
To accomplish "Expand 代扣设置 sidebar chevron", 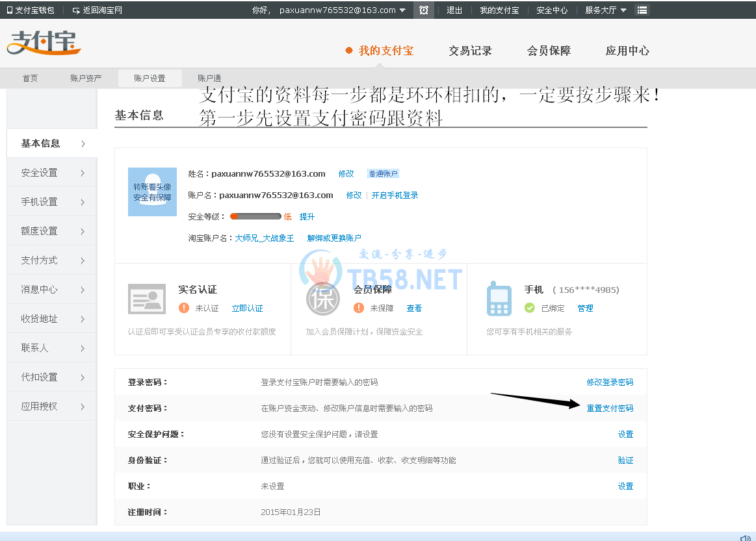I will point(83,378).
